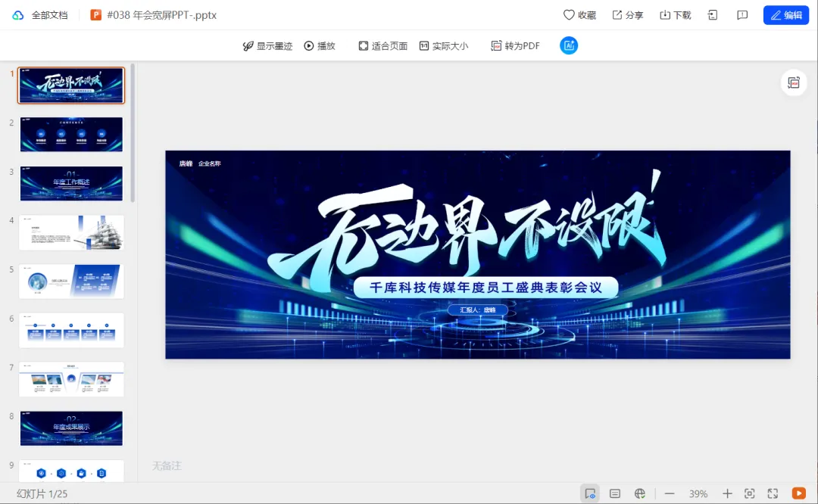This screenshot has width=818, height=504.
Task: Open the comments feedback icon
Action: [x=742, y=15]
